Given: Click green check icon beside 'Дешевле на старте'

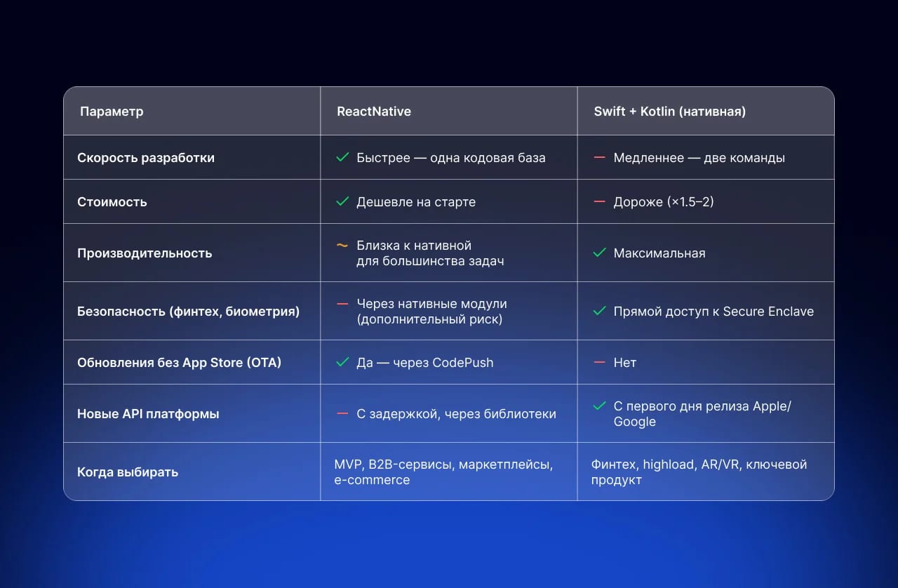Looking at the screenshot, I should [342, 201].
